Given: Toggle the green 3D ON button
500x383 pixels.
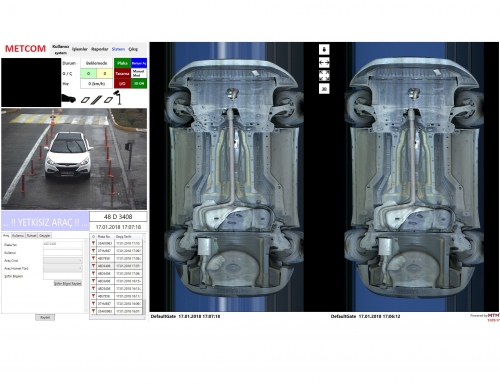Looking at the screenshot, I should [139, 83].
